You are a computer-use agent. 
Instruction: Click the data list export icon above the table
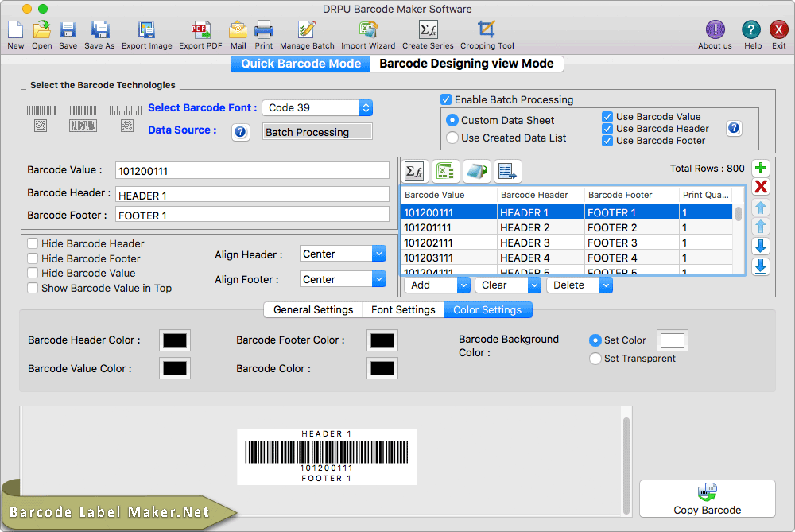click(x=507, y=172)
